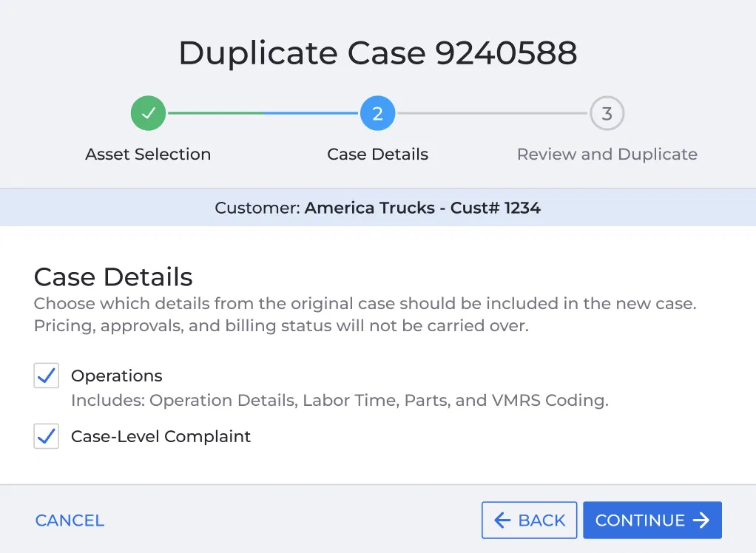Click the Operations includes description text
The width and height of the screenshot is (756, 553).
click(340, 400)
